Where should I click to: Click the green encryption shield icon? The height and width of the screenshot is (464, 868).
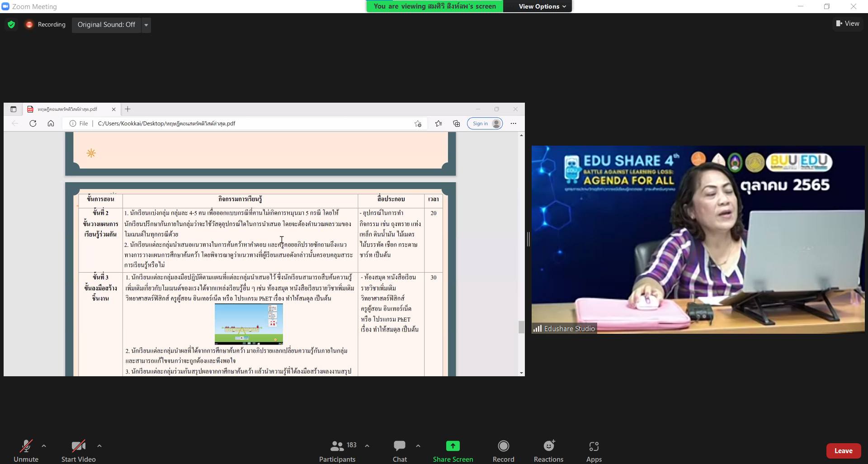tap(11, 24)
